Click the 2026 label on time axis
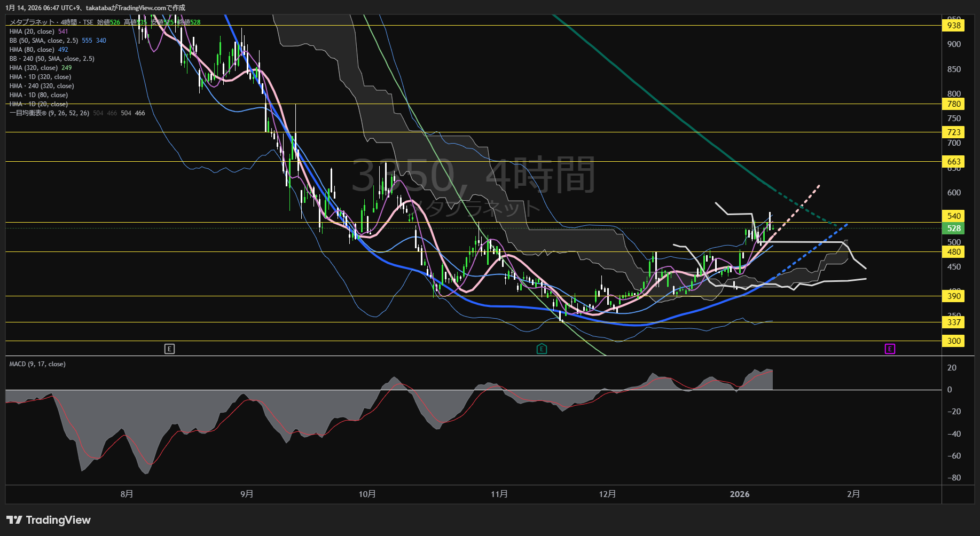980x536 pixels. [x=740, y=494]
